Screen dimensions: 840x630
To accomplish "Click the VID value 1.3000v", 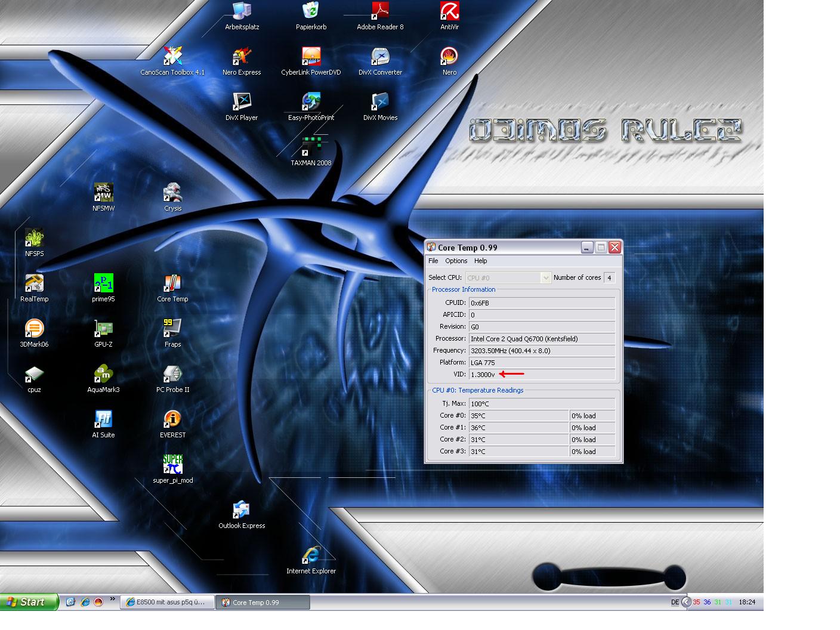I will coord(542,375).
